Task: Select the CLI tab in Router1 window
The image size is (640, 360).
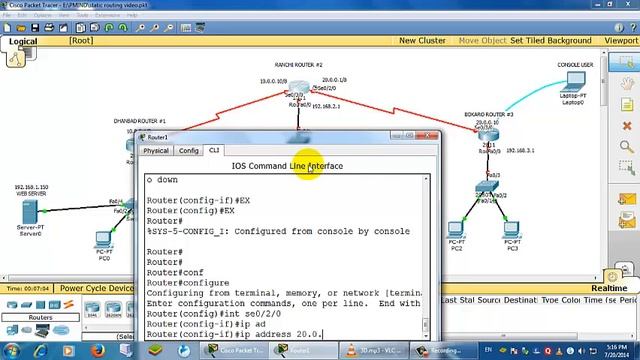Action: pyautogui.click(x=214, y=150)
